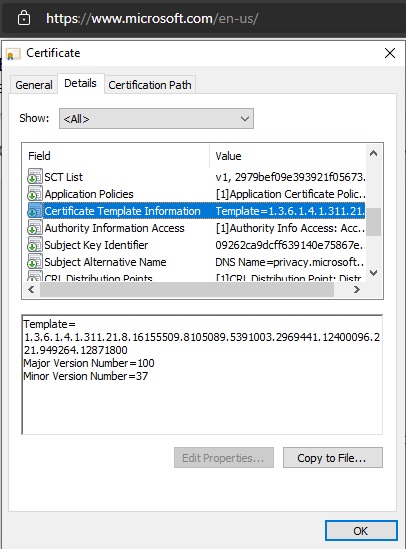Select Certificate Template Information row

coord(195,211)
